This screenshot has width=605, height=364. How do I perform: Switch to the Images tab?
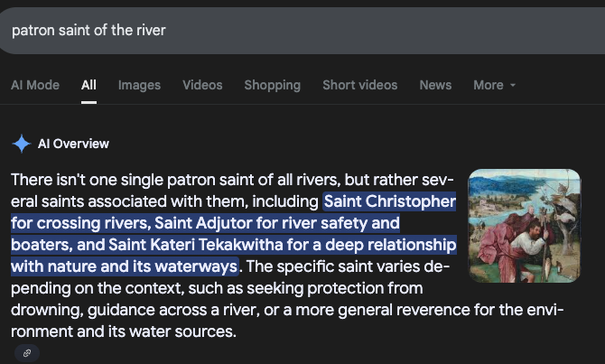point(139,85)
